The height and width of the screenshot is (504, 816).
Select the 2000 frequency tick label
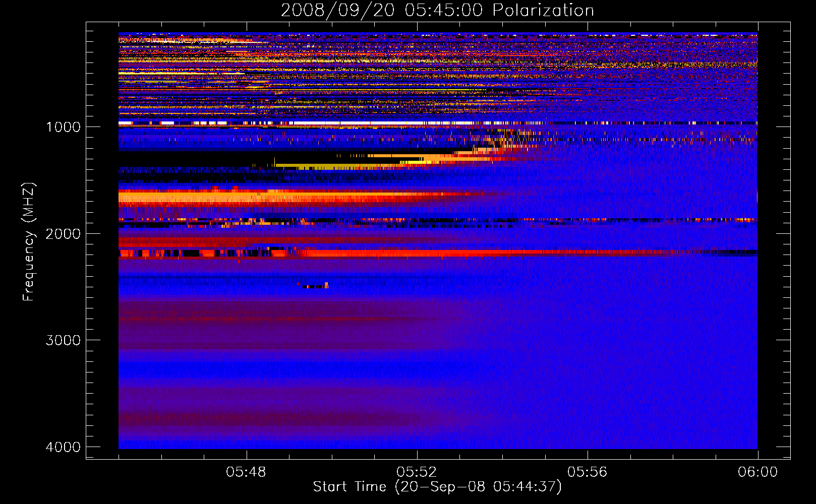coord(64,233)
